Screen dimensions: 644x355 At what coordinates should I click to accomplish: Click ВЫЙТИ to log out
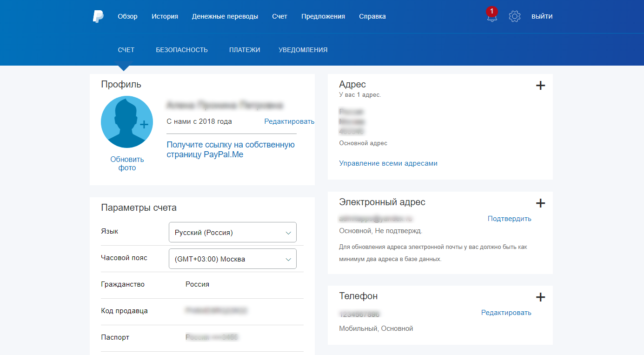(x=542, y=16)
